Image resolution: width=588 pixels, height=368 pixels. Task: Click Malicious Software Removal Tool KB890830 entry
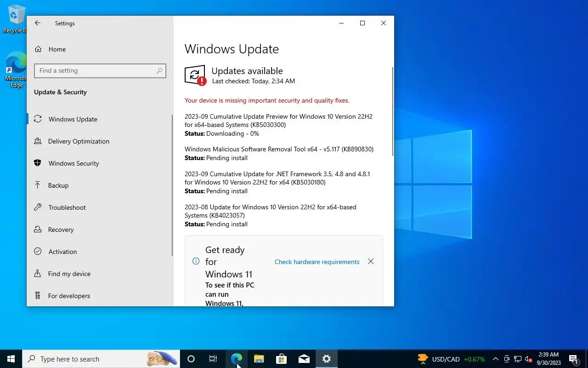click(x=279, y=149)
